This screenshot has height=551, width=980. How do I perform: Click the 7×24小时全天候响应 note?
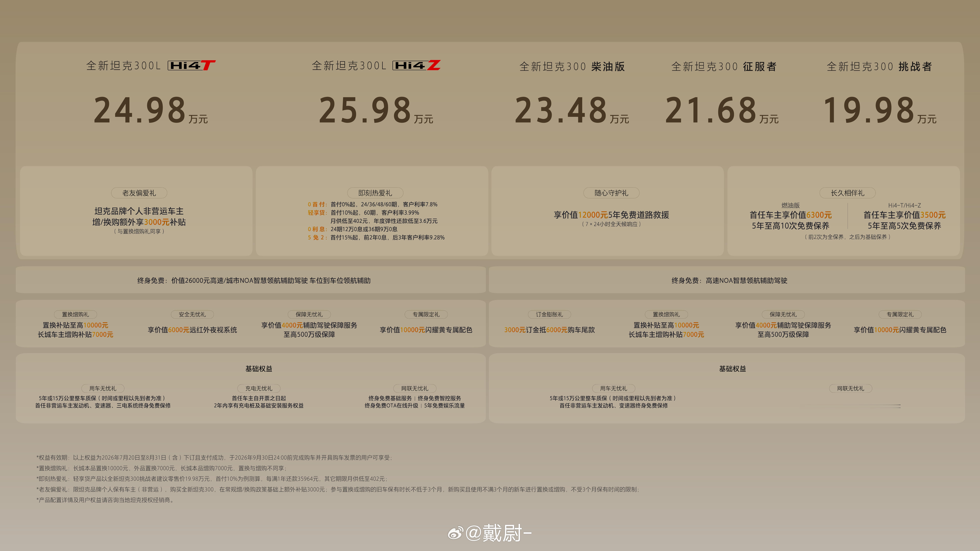click(x=611, y=224)
